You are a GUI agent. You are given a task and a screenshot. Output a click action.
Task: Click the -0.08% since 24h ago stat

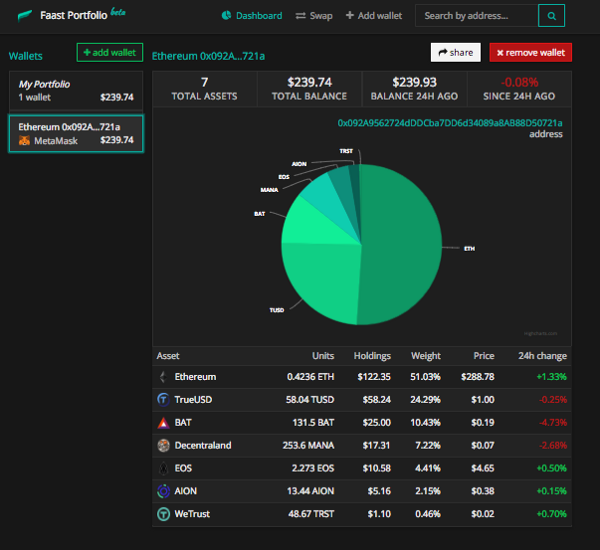(519, 89)
